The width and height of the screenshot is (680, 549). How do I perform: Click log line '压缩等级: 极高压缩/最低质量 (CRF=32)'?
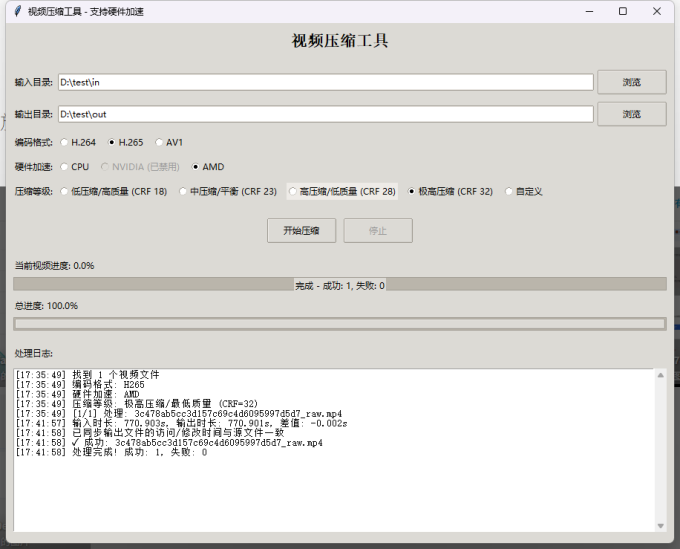pos(137,404)
